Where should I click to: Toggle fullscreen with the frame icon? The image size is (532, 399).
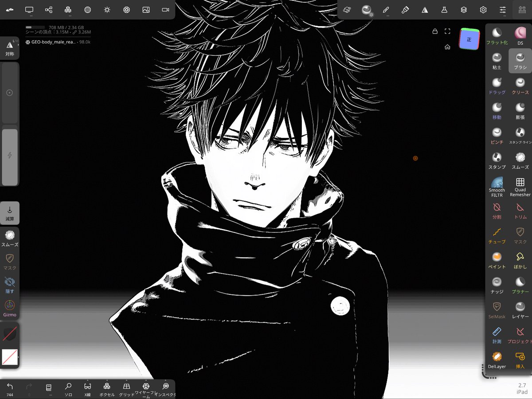pos(448,31)
